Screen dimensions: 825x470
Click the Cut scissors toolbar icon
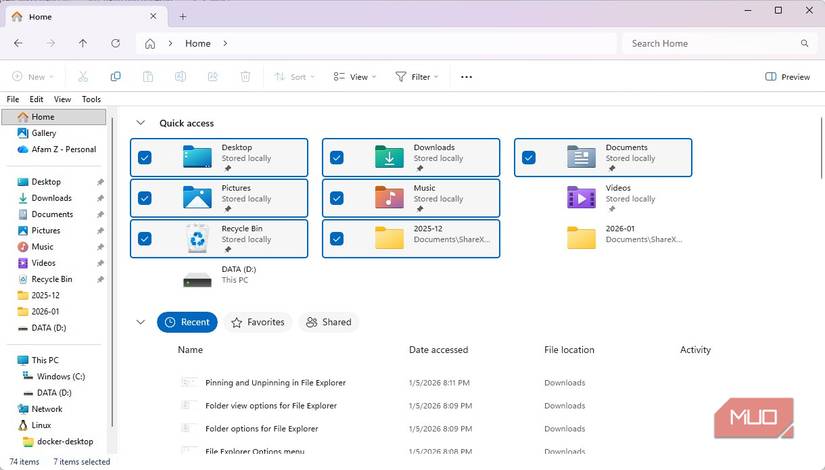pos(83,77)
